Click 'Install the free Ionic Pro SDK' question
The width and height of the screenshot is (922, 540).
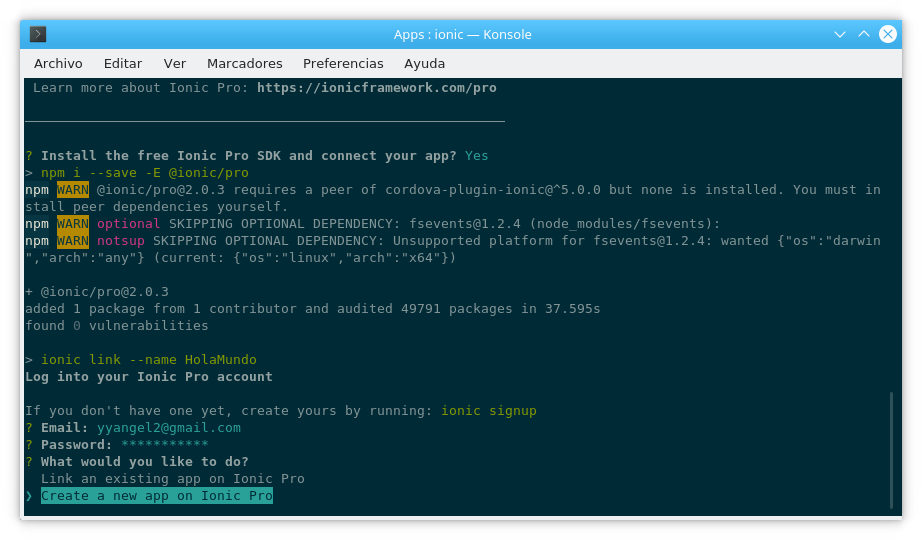[x=248, y=156]
